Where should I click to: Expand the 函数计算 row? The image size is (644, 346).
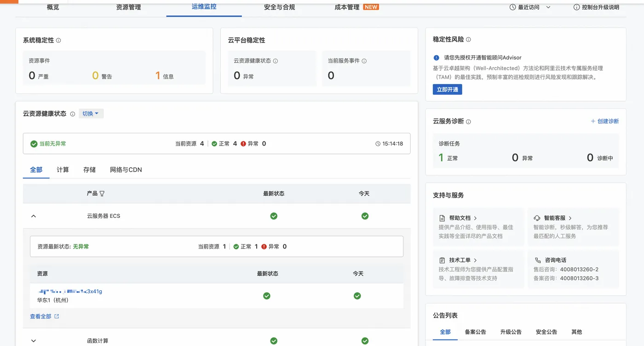[33, 341]
